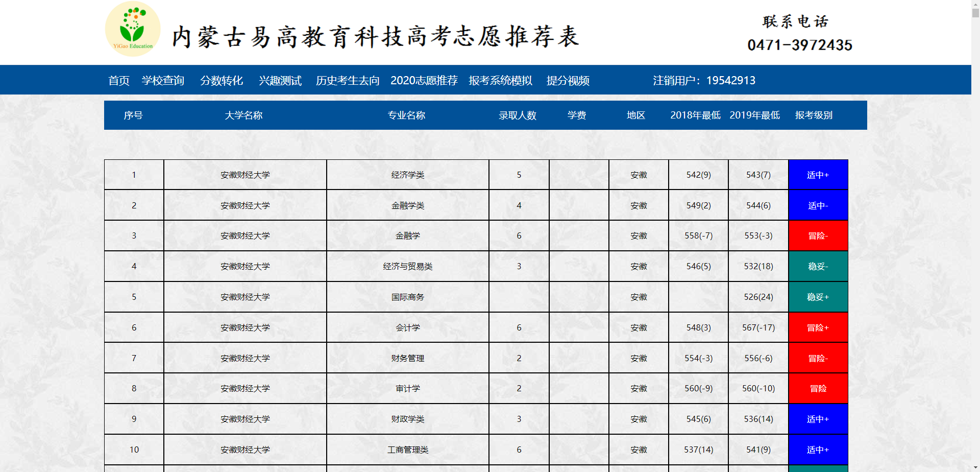Click the vertical scrollbar thumb
The height and width of the screenshot is (472, 980).
[x=975, y=13]
